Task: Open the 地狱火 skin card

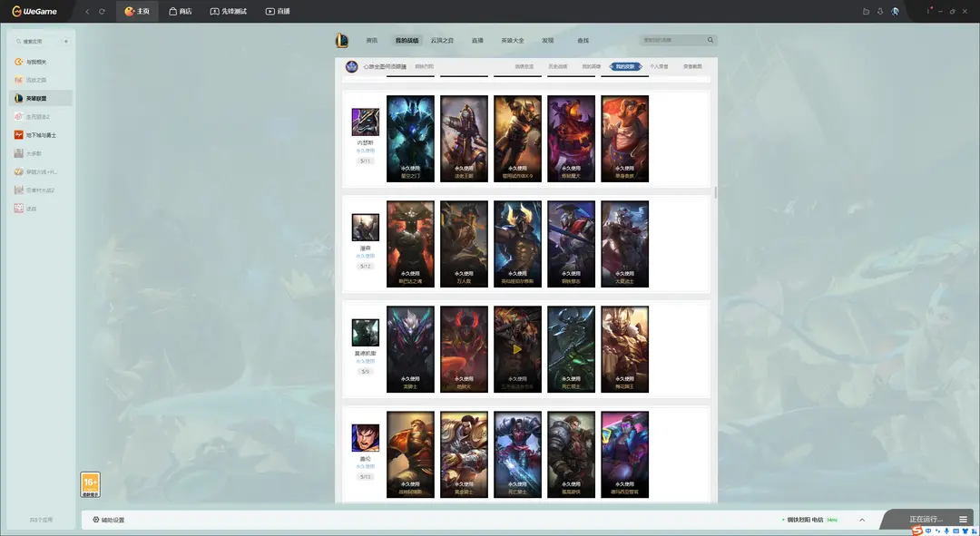Action: coord(464,349)
